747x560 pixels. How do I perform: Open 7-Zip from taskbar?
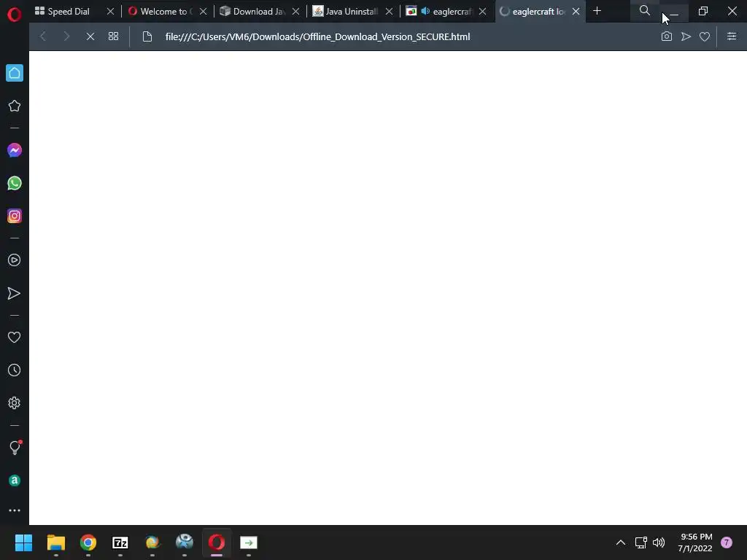pos(120,542)
